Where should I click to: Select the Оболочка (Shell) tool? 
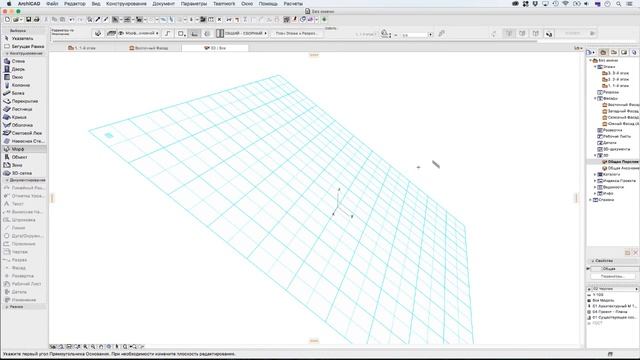(x=22, y=125)
